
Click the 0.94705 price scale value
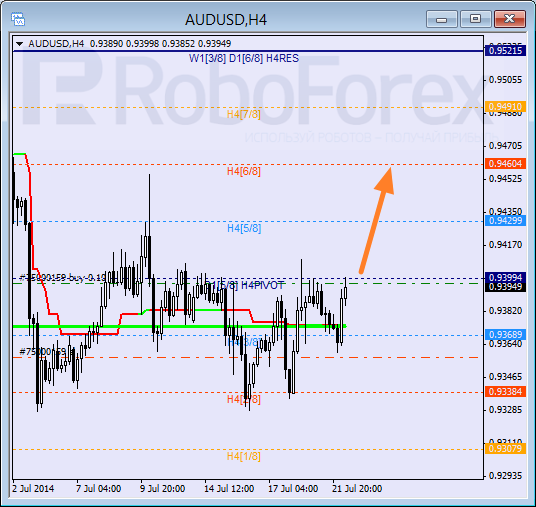pos(506,146)
